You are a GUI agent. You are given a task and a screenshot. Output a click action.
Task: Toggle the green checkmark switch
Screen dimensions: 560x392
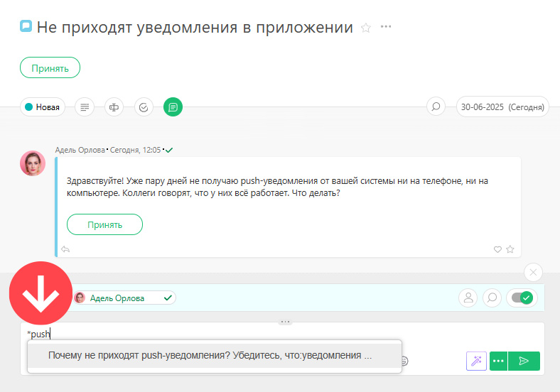tap(522, 298)
